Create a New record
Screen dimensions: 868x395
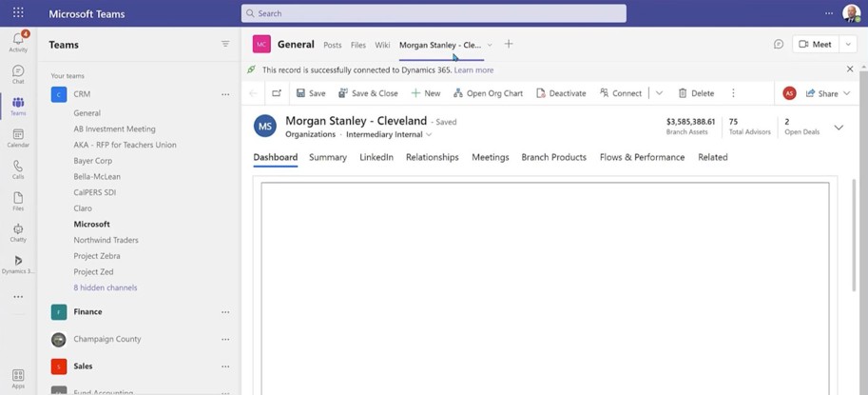(x=426, y=93)
